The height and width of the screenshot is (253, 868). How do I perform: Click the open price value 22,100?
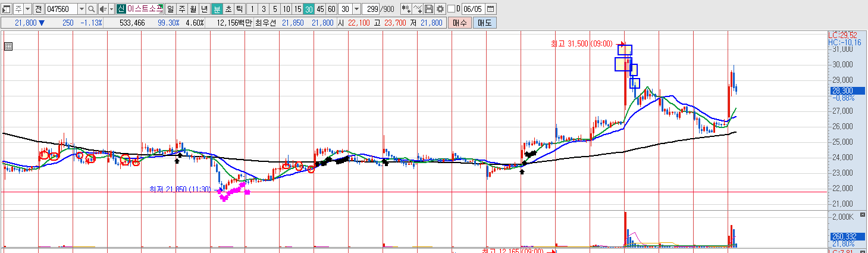click(x=359, y=23)
